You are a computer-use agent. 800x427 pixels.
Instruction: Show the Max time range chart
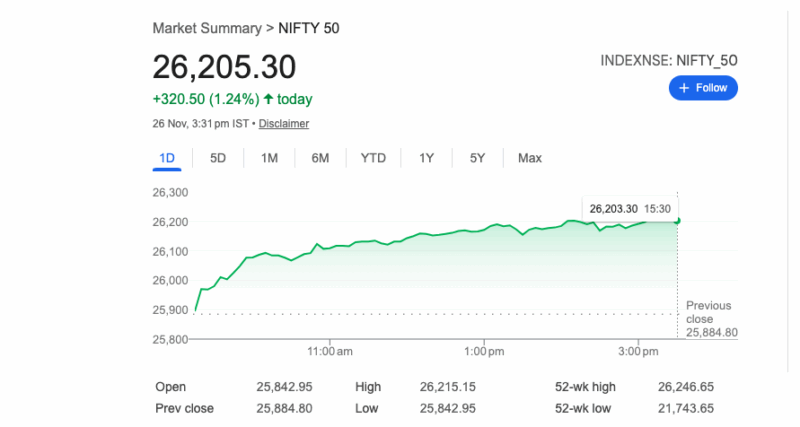[x=530, y=158]
